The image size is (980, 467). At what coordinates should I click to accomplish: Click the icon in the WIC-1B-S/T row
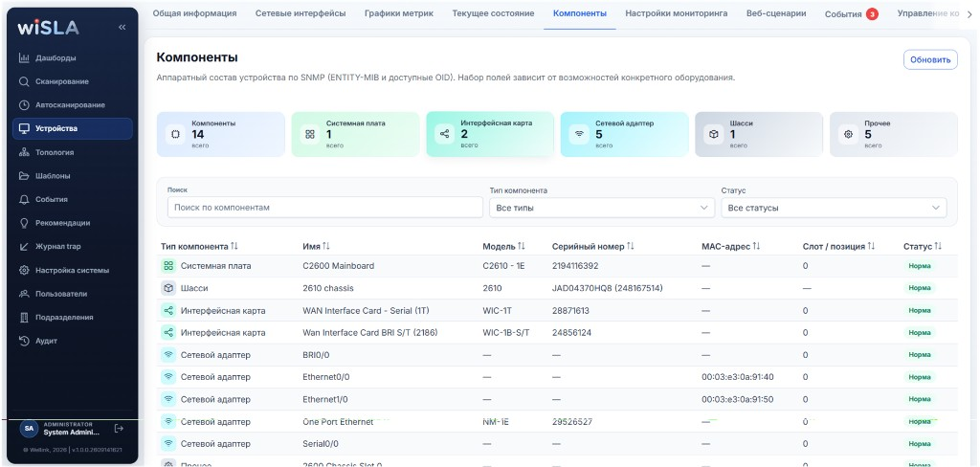[168, 333]
